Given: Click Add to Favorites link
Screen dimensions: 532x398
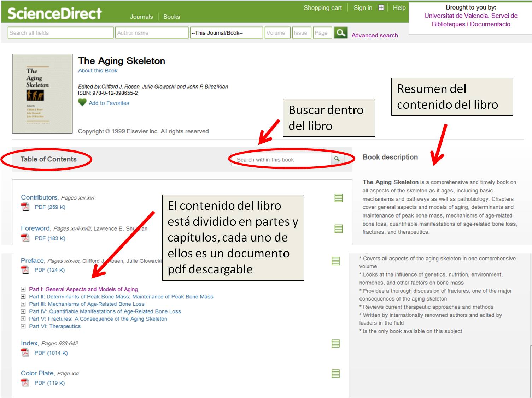Looking at the screenshot, I should tap(109, 103).
